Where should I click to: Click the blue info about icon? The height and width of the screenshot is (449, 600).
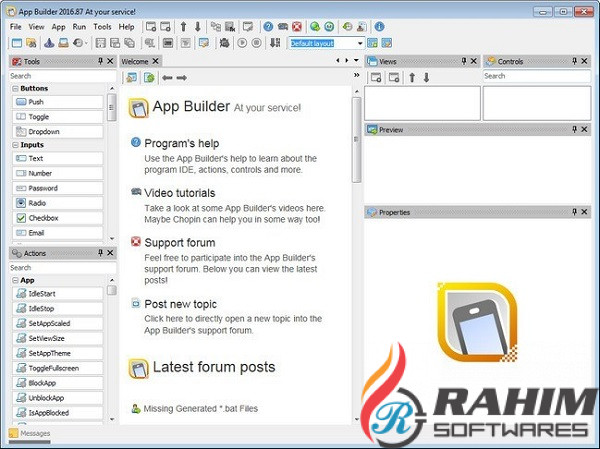click(379, 27)
